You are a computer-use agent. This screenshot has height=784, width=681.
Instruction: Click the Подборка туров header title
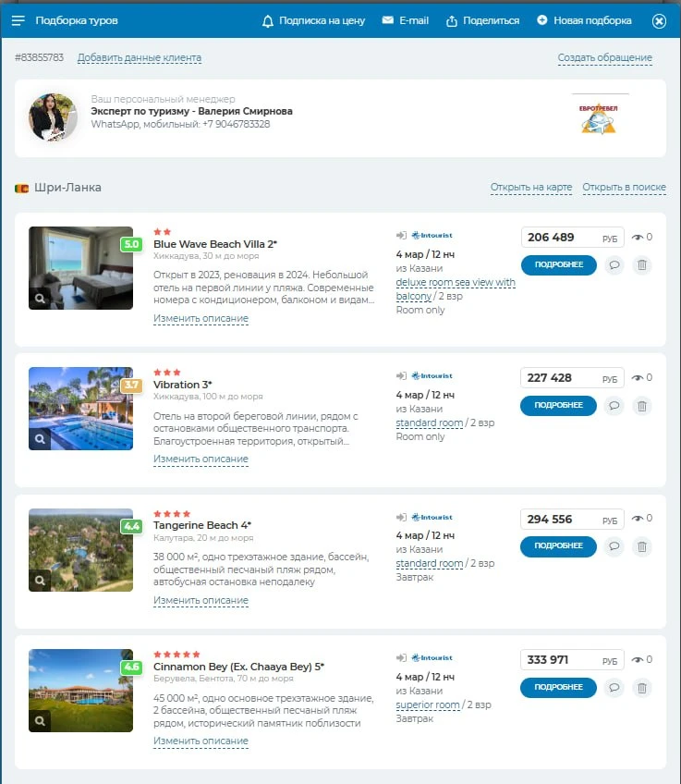click(x=77, y=20)
